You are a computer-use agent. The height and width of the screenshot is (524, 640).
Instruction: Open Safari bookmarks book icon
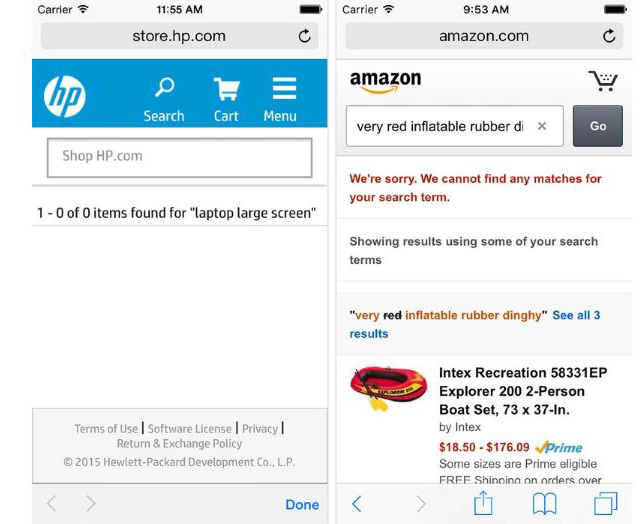pyautogui.click(x=544, y=503)
